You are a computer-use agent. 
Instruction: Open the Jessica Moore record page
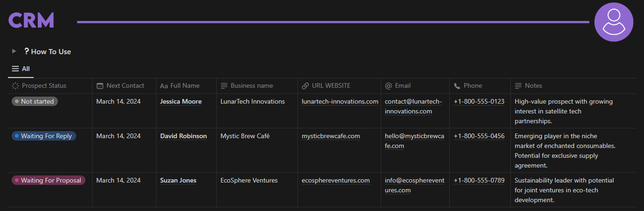click(x=181, y=101)
